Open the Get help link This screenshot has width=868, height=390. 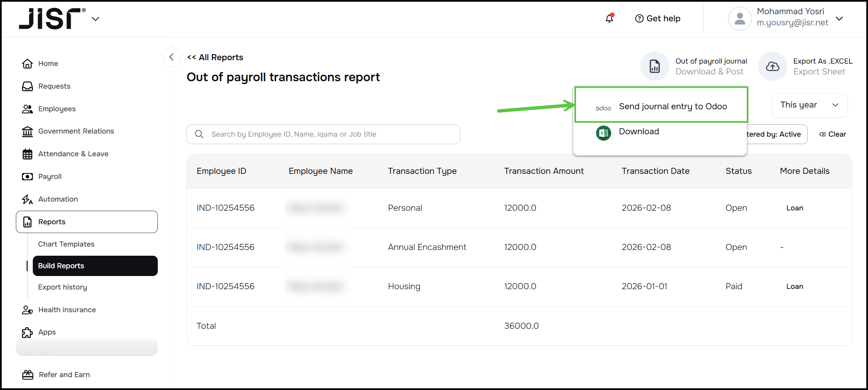coord(658,19)
